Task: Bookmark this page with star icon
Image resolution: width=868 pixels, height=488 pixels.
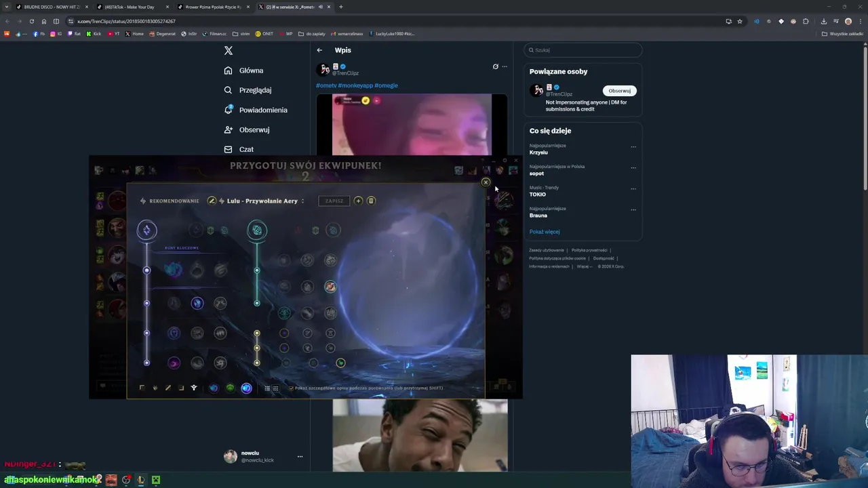Action: (740, 21)
